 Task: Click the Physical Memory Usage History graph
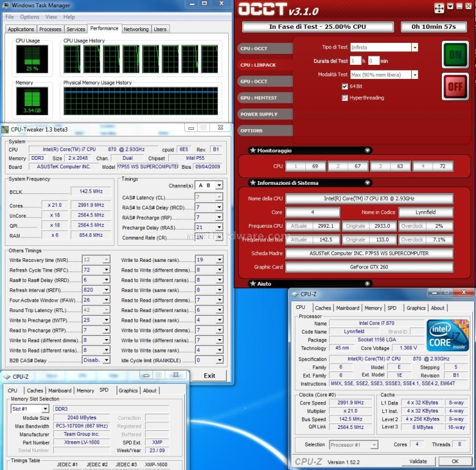pyautogui.click(x=141, y=101)
